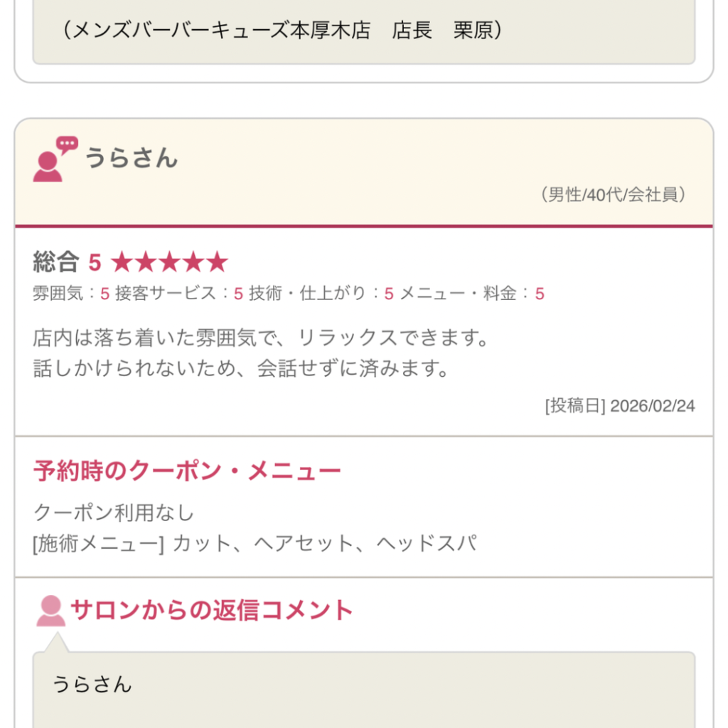This screenshot has width=728, height=728.
Task: Select the 予約時のクーポン・メニュー heading
Action: coord(187,471)
